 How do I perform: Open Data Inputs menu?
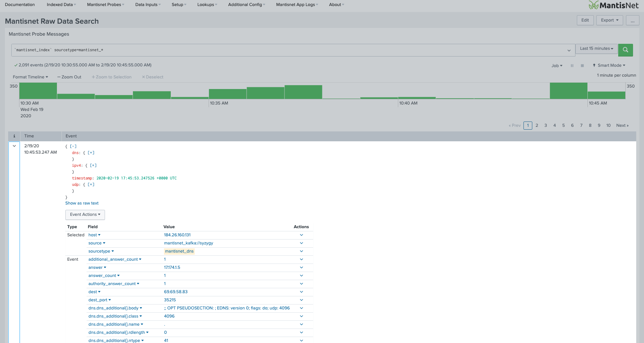tap(148, 5)
